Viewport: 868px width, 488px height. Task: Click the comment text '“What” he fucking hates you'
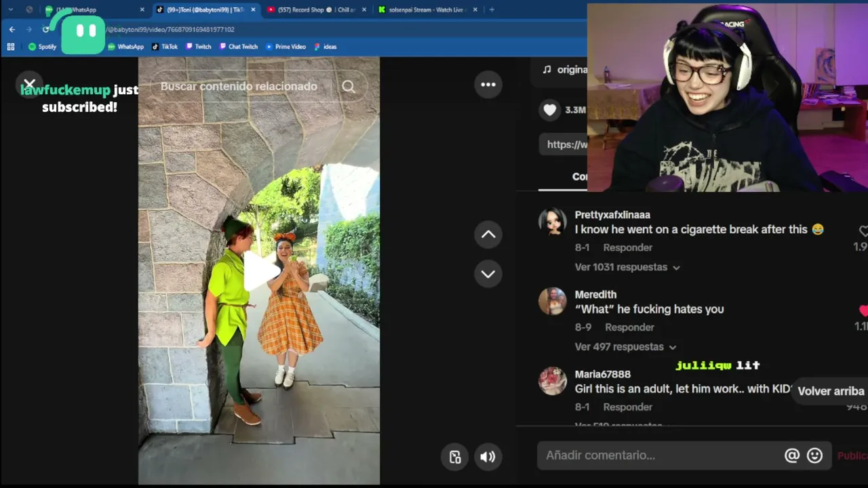point(650,309)
